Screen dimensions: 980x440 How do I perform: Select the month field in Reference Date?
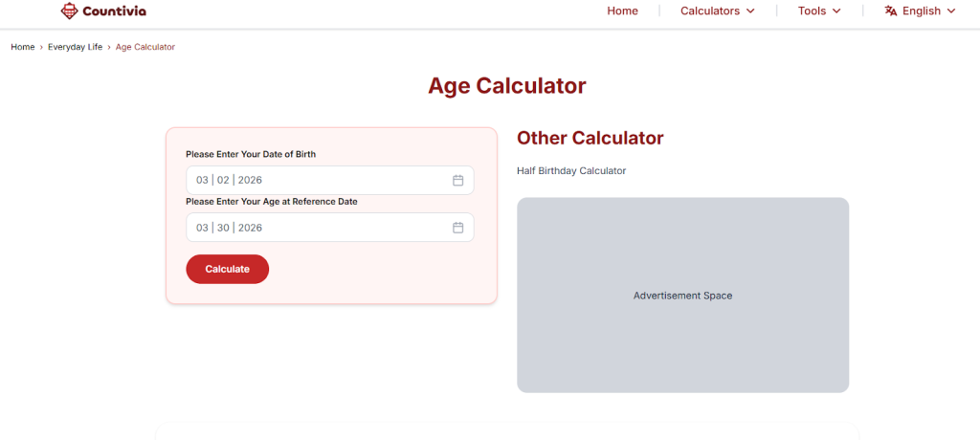[x=202, y=228]
